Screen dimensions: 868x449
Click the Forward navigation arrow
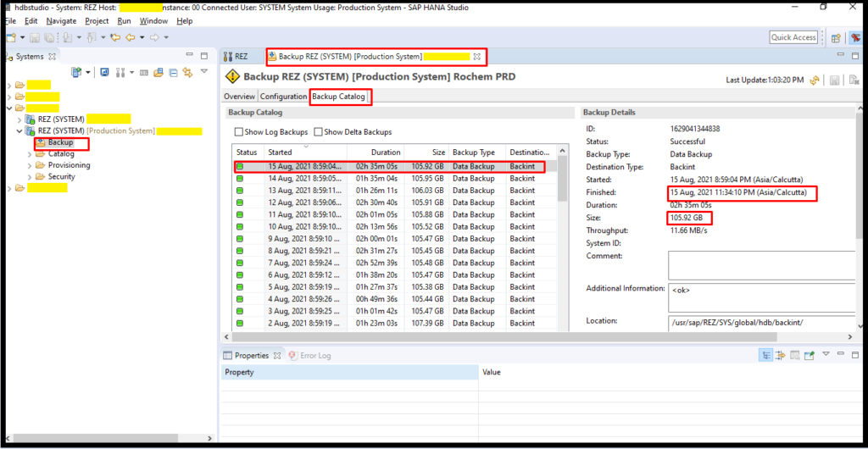click(x=155, y=37)
